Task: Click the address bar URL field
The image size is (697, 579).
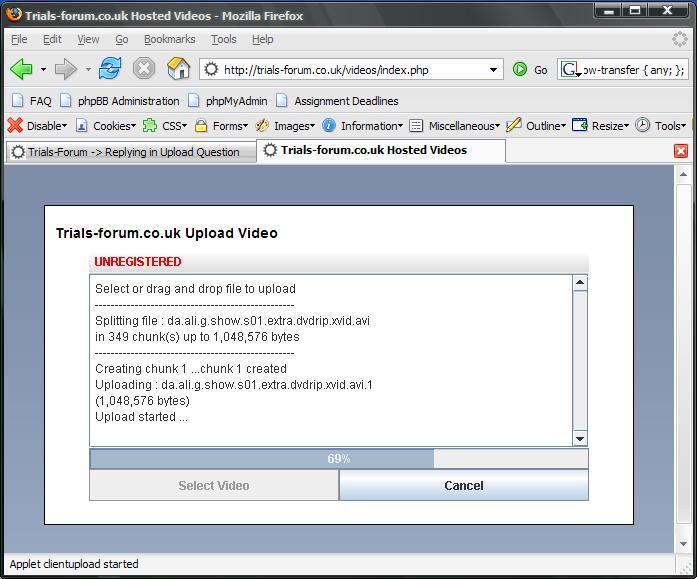Action: [x=351, y=70]
